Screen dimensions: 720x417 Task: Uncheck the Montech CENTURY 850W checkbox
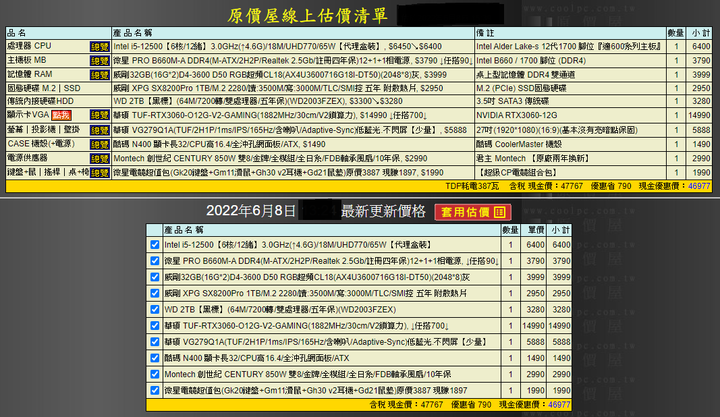point(155,374)
